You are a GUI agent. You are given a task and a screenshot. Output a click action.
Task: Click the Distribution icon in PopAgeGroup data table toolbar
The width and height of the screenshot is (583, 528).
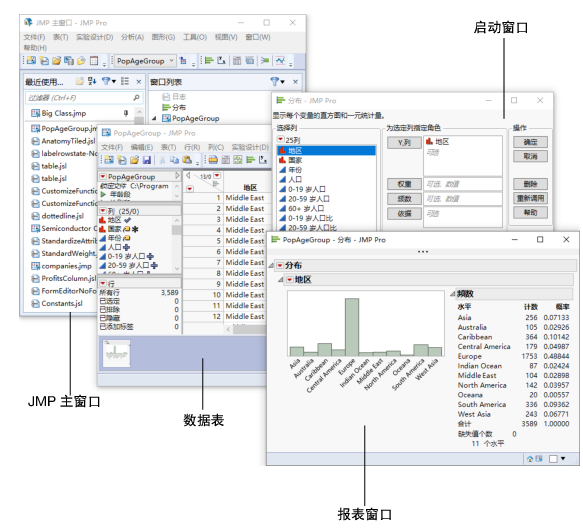click(251, 160)
